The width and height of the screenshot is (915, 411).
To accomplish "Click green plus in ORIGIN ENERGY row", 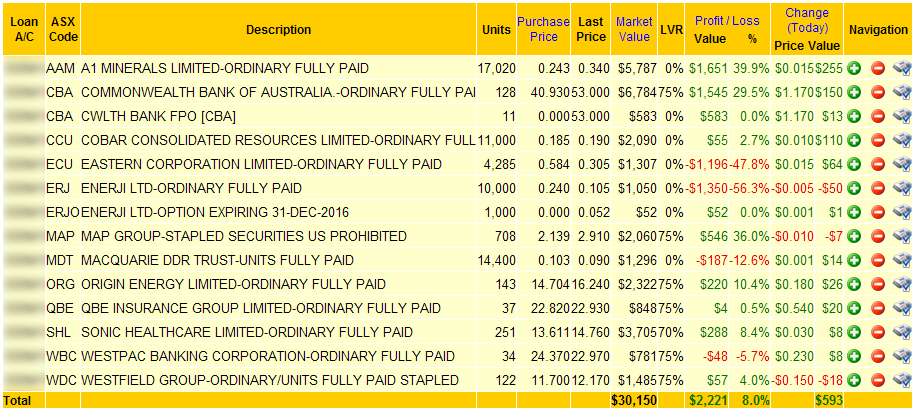I will (854, 284).
